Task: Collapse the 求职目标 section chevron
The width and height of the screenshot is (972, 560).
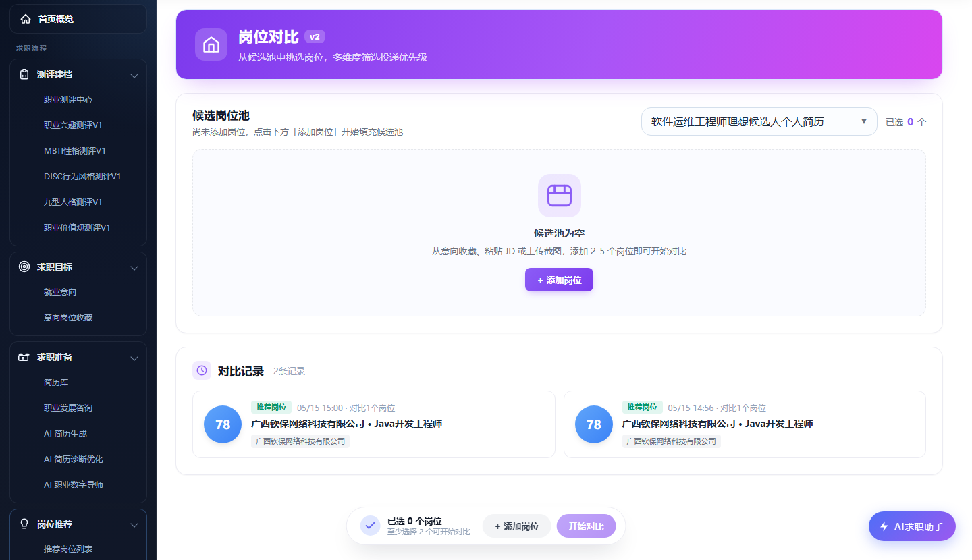Action: [134, 268]
